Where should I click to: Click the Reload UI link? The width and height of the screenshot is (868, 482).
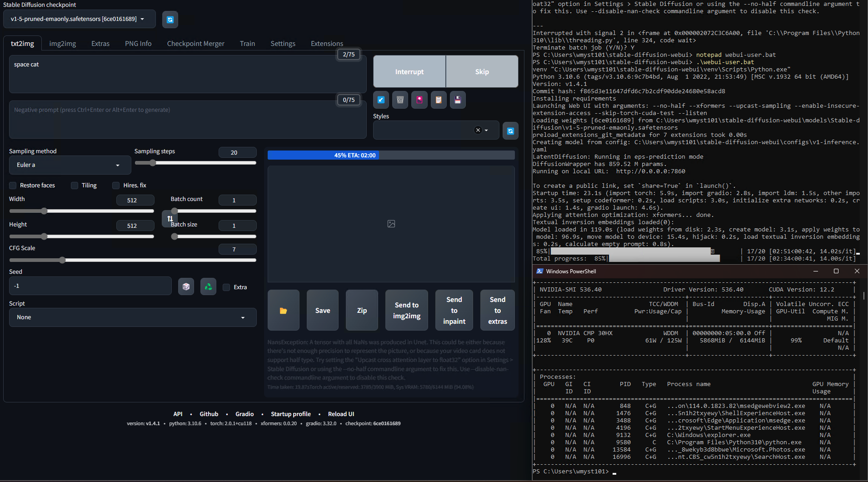[341, 414]
